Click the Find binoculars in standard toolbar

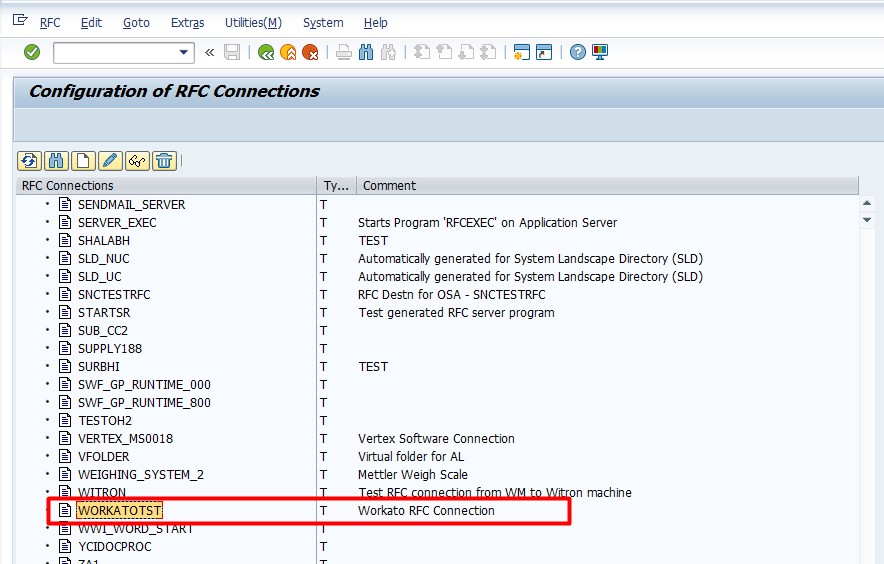pos(366,52)
